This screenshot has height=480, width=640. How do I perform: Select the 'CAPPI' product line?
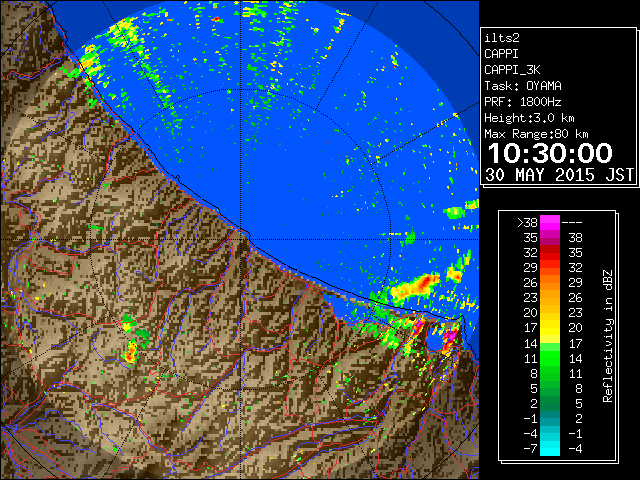click(501, 54)
